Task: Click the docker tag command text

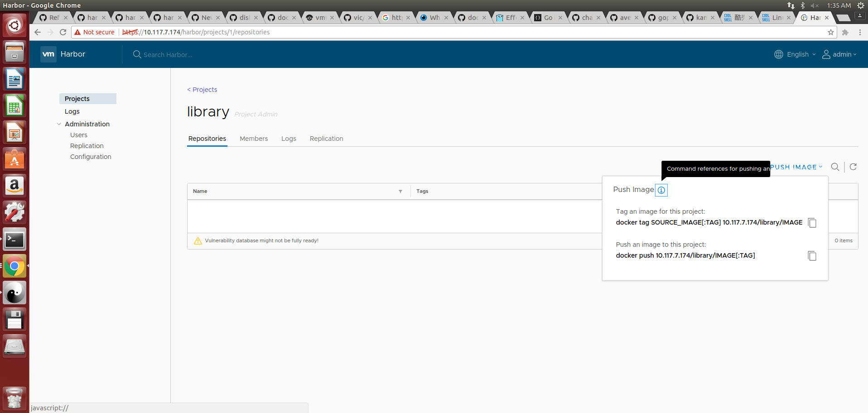Action: (709, 222)
